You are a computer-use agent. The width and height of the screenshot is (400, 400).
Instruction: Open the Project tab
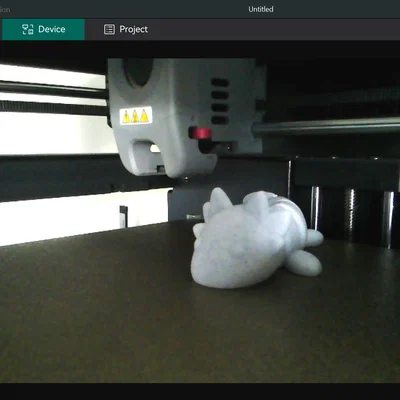(x=126, y=29)
